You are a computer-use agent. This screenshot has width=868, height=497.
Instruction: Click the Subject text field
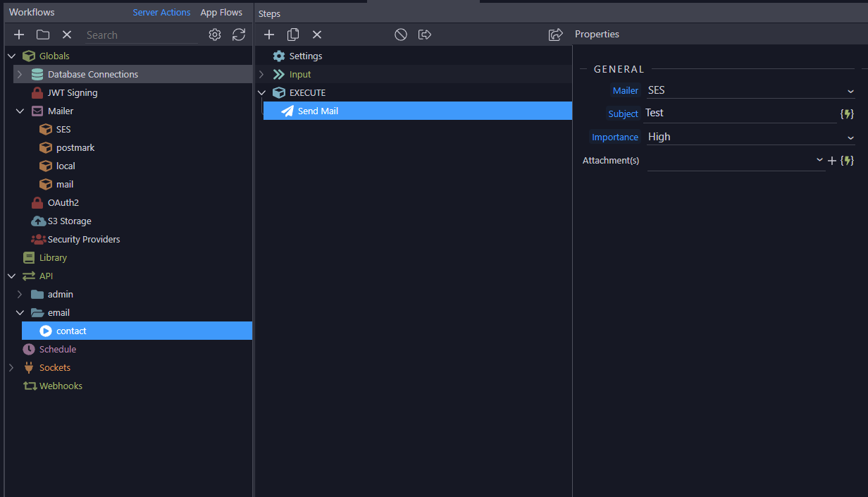pyautogui.click(x=738, y=113)
